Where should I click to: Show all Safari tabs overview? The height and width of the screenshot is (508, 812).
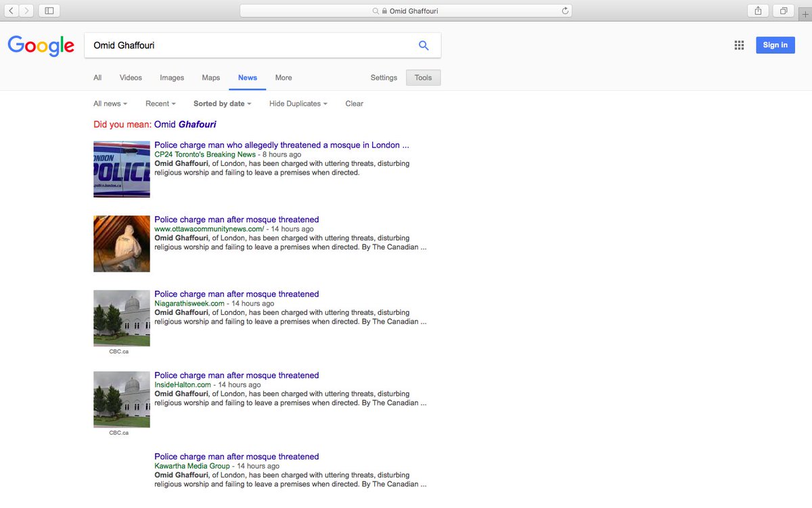pyautogui.click(x=784, y=11)
